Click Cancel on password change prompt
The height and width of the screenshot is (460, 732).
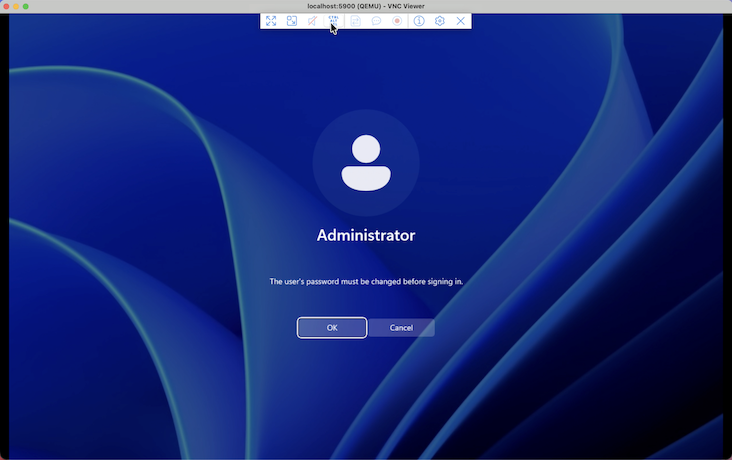point(401,328)
